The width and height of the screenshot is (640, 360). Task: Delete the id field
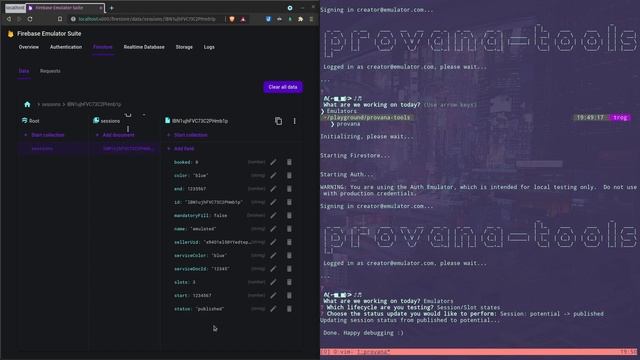[289, 202]
